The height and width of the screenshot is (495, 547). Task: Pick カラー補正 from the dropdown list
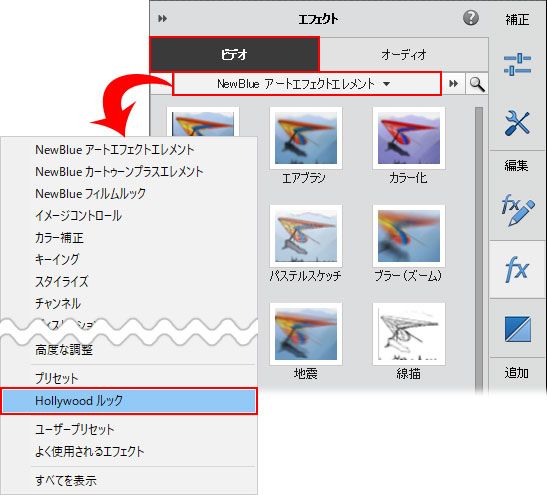coord(59,238)
